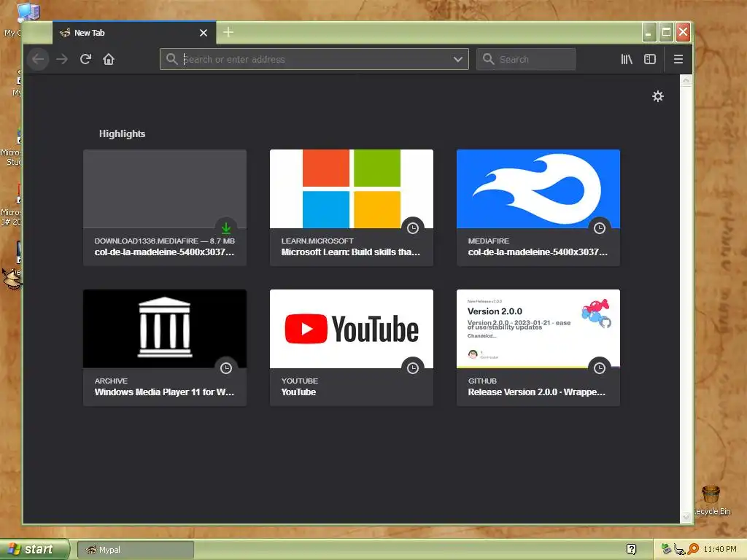
Task: Click the history clock on Microsoft tile
Action: coord(413,228)
